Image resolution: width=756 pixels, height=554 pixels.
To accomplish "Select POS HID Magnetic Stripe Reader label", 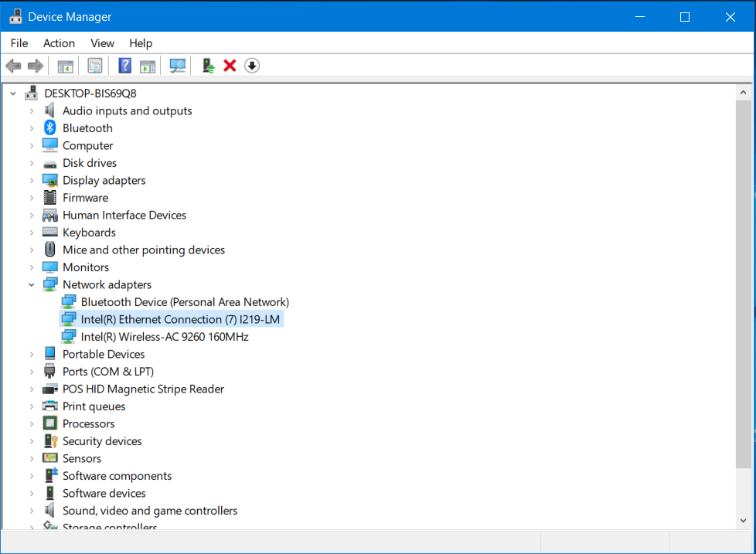I will tap(143, 389).
